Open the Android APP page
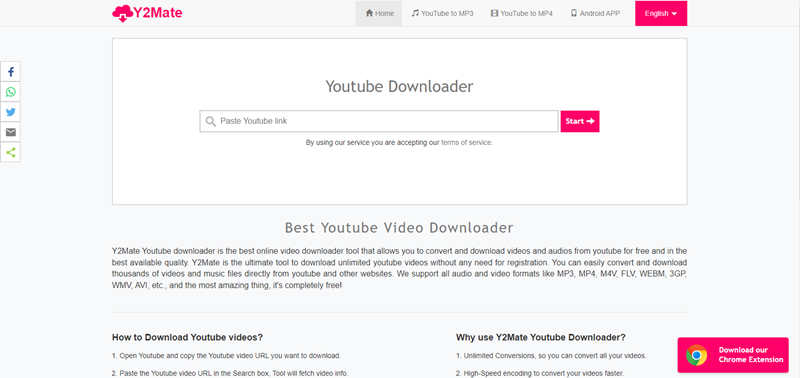The image size is (800, 378). pos(595,13)
